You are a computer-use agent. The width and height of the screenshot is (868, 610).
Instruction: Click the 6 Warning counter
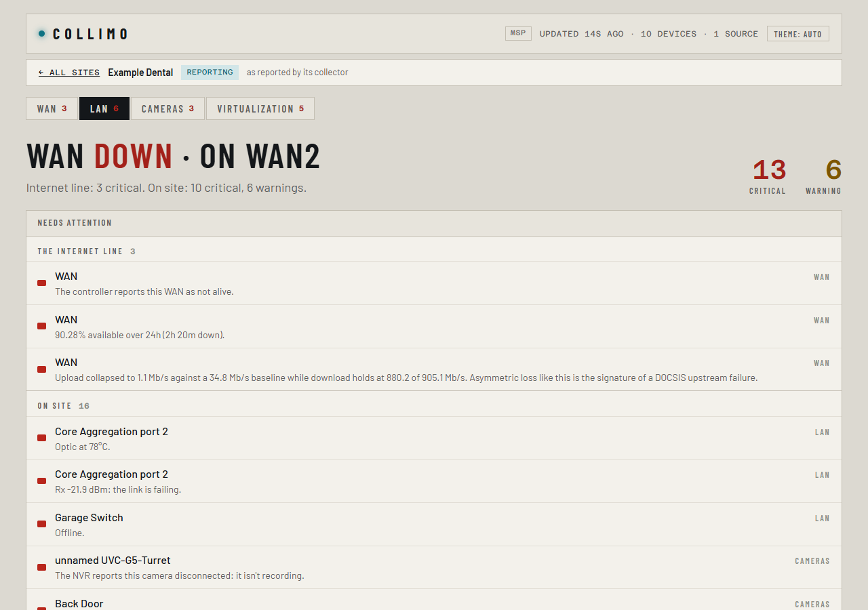[823, 176]
